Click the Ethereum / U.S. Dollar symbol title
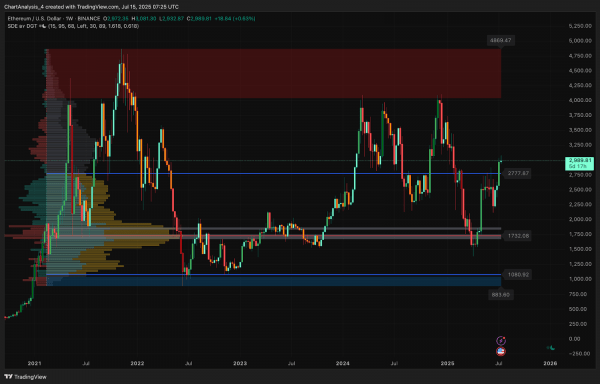This screenshot has height=384, width=600. click(33, 18)
